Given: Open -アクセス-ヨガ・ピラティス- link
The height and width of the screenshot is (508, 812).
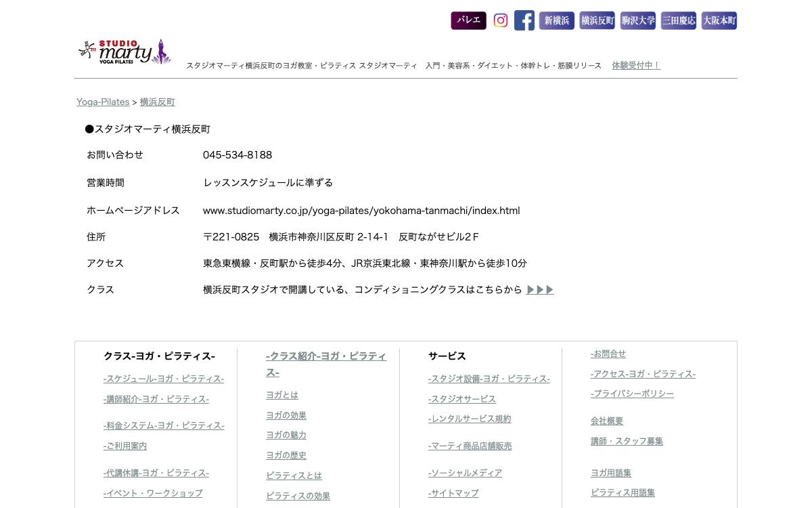Looking at the screenshot, I should click(644, 375).
